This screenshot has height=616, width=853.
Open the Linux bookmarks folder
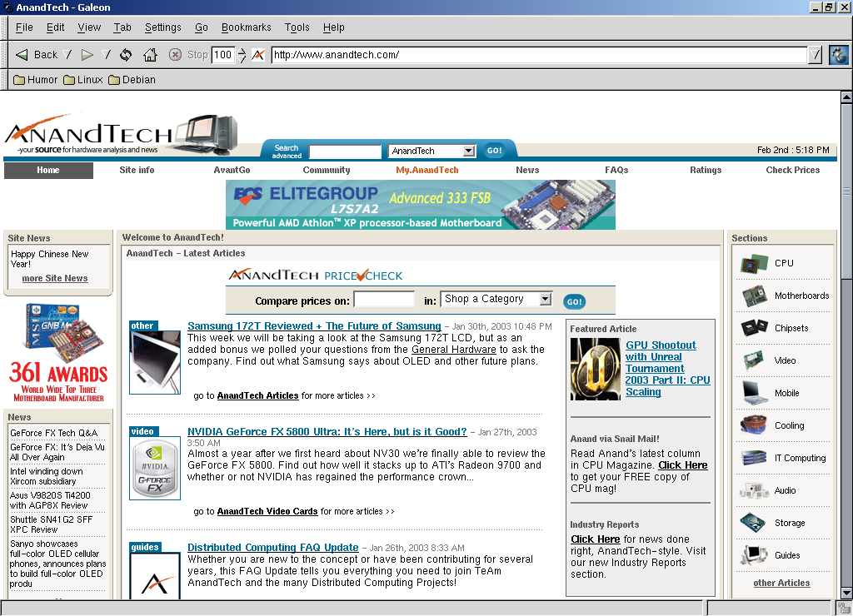[x=82, y=80]
